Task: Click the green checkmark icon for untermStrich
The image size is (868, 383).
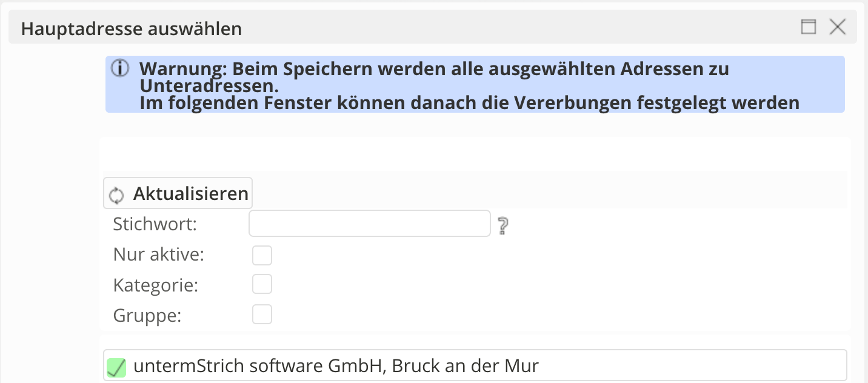Action: (116, 367)
